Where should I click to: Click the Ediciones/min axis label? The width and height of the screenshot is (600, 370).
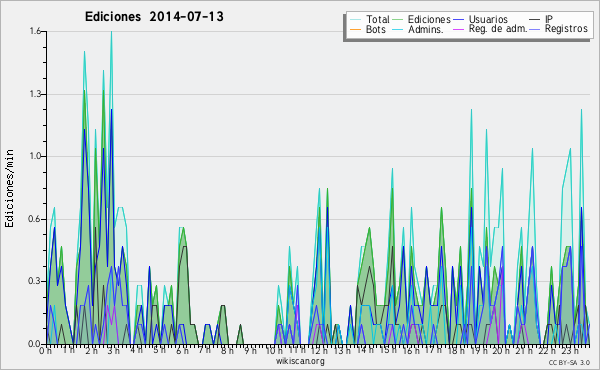(x=10, y=188)
